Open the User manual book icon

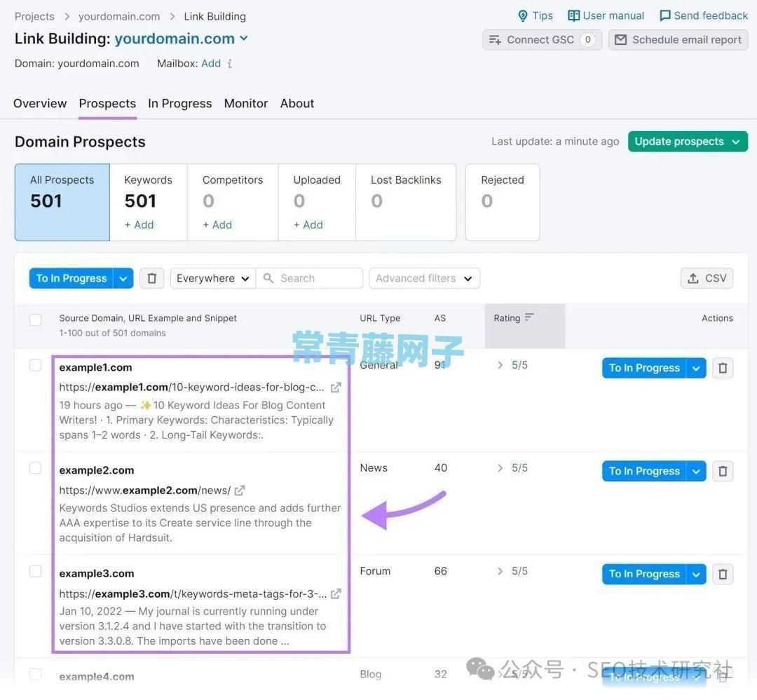[x=573, y=16]
